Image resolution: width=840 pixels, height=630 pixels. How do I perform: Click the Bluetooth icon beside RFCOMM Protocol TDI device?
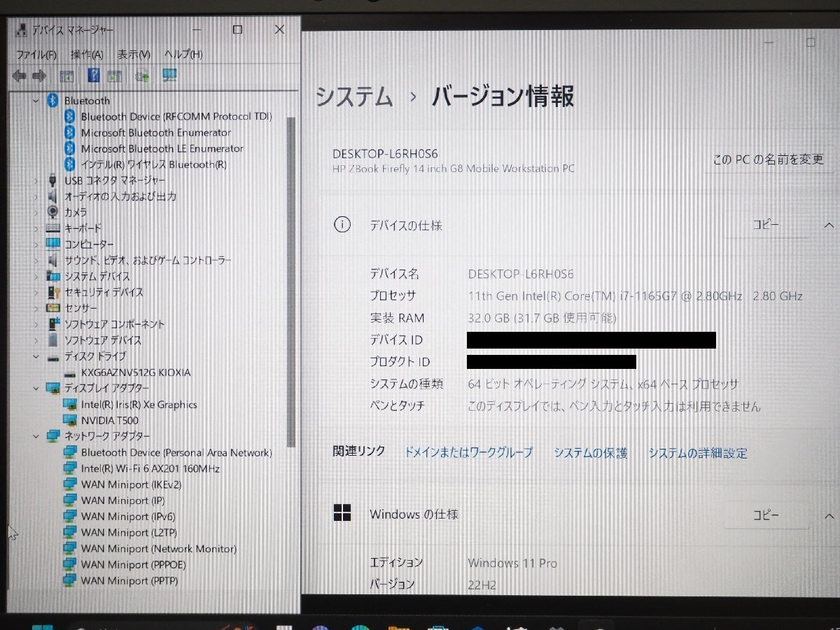tap(69, 116)
